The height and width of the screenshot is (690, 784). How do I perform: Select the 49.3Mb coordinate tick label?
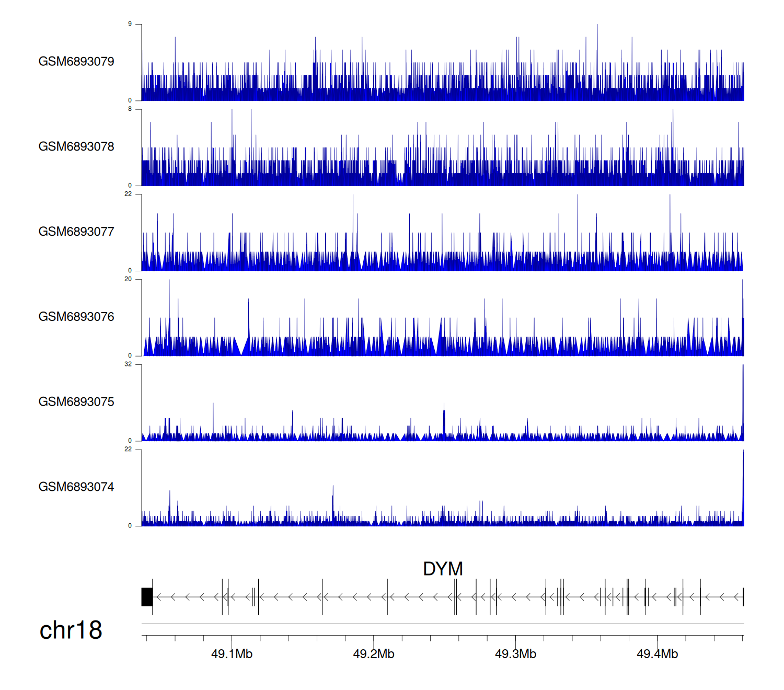(x=515, y=654)
